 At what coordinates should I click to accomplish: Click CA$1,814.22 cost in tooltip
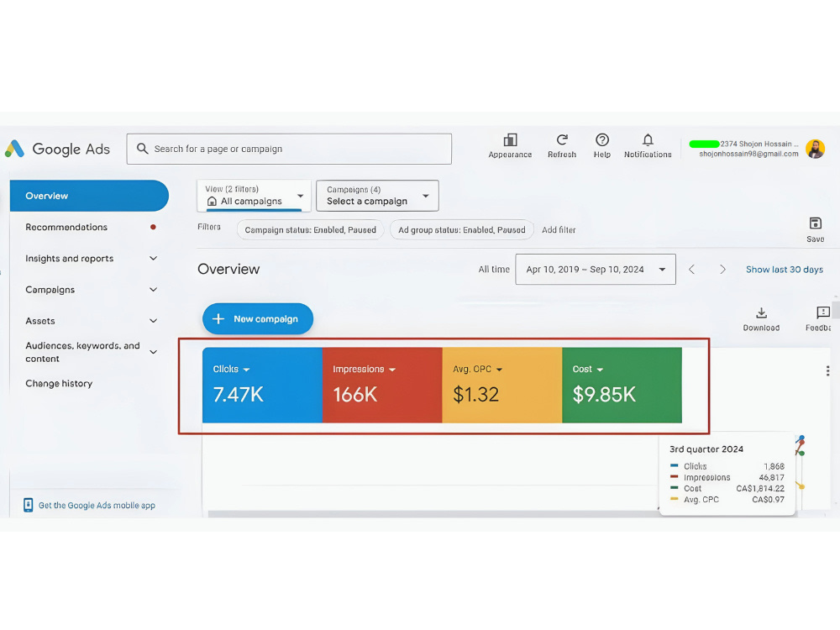(x=760, y=489)
